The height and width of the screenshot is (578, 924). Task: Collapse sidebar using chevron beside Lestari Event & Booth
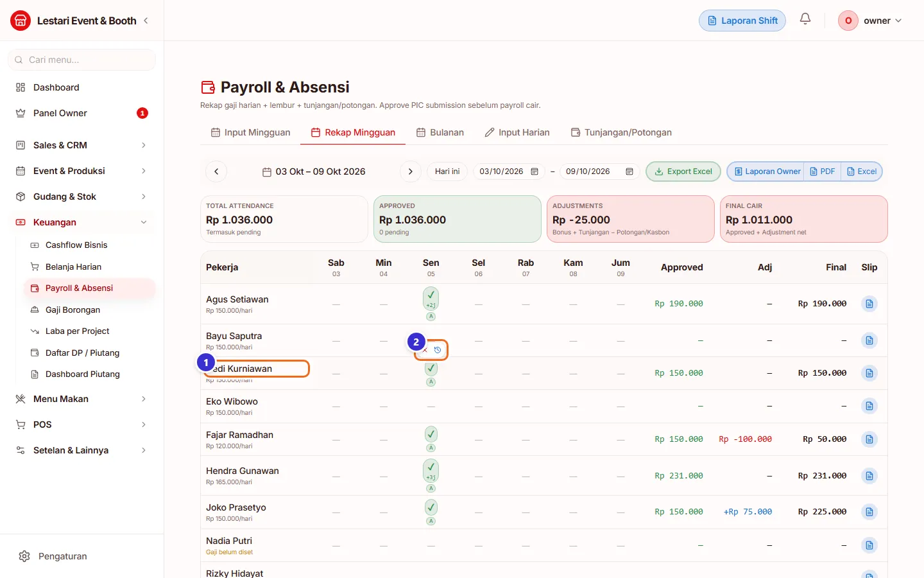(x=146, y=21)
